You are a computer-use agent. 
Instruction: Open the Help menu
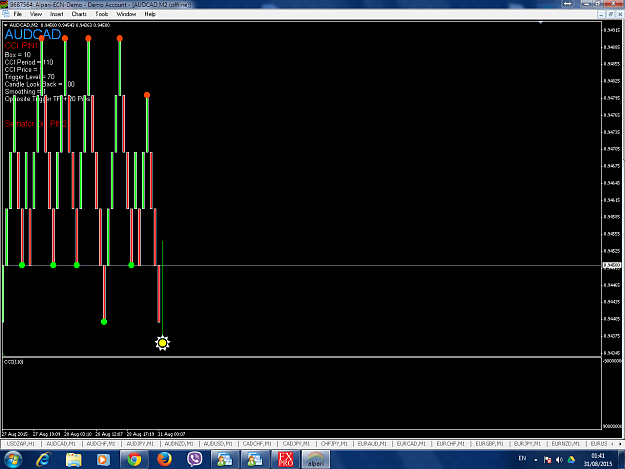(x=150, y=14)
